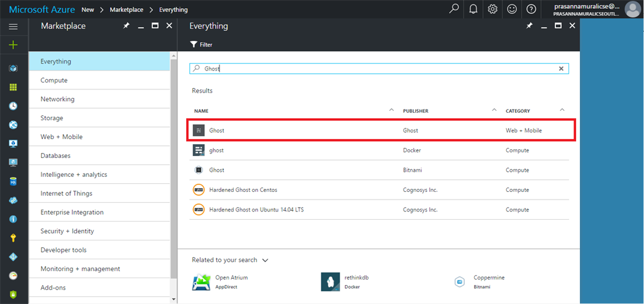
Task: Select the Compute category
Action: pos(54,81)
